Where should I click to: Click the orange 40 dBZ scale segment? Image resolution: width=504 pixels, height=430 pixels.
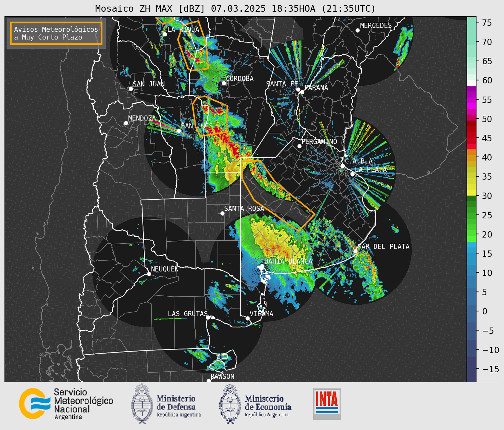(x=471, y=157)
